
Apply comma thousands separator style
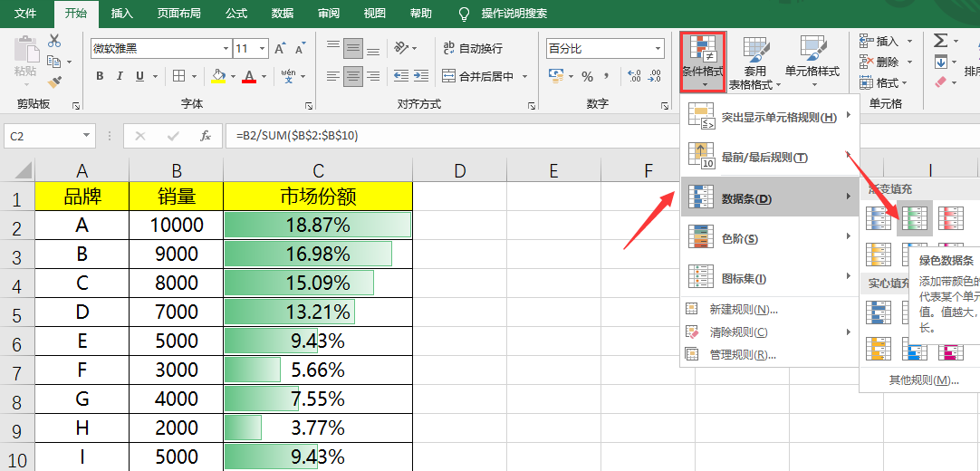pos(606,76)
